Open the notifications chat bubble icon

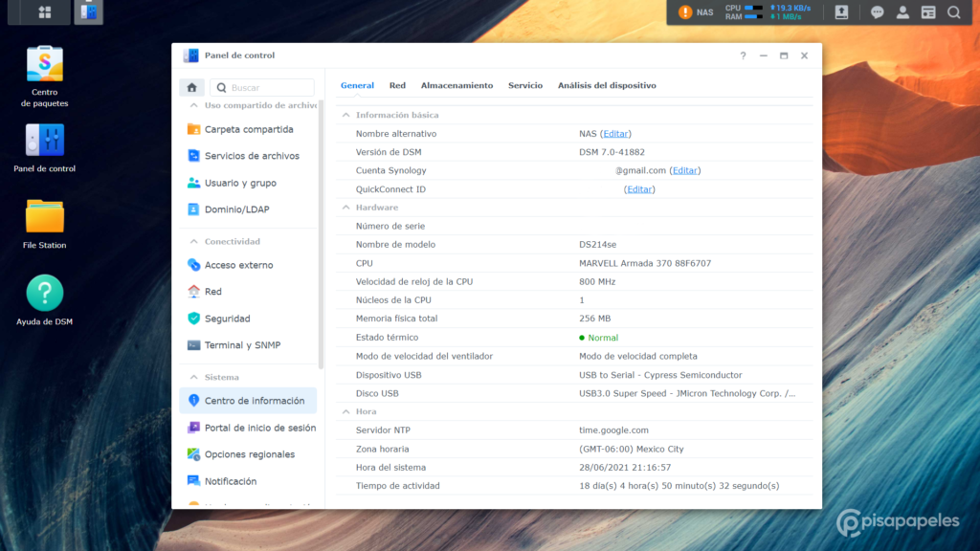[x=877, y=12]
